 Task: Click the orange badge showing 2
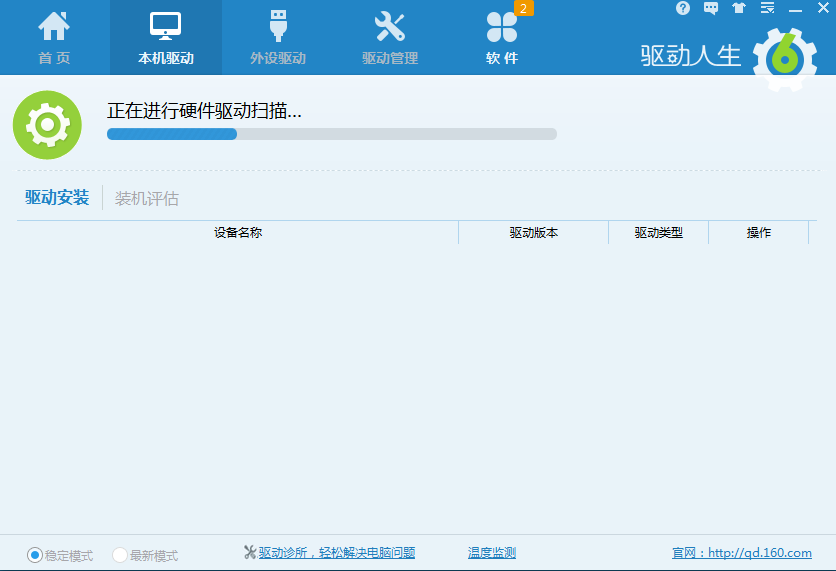[x=524, y=8]
